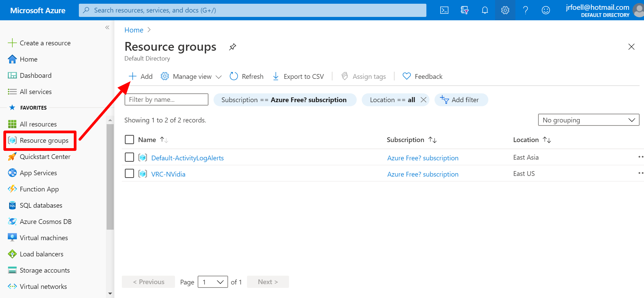
Task: Click Add filter
Action: point(461,100)
